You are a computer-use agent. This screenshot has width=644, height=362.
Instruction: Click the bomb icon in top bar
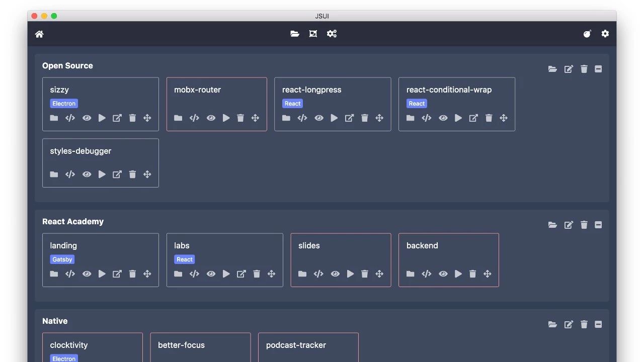[587, 34]
